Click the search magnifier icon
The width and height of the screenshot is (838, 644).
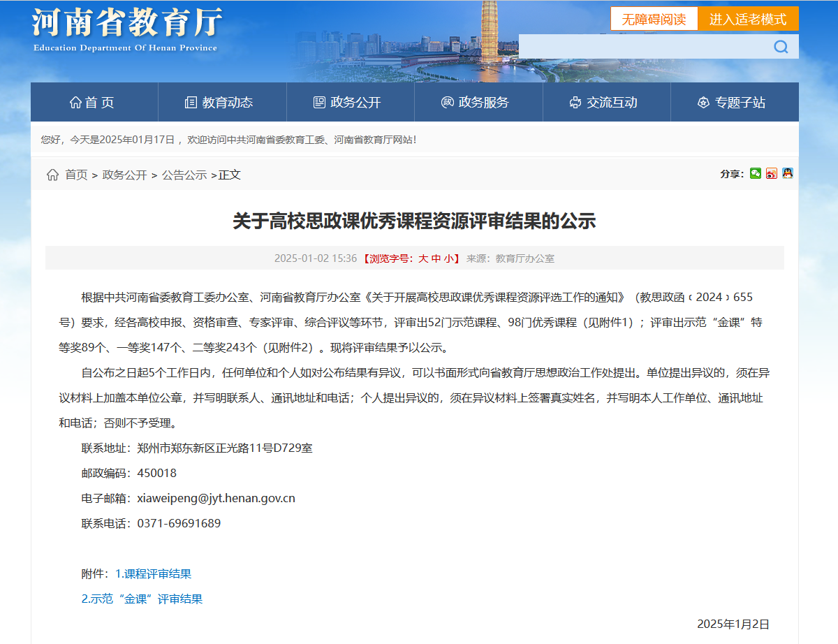tap(781, 47)
